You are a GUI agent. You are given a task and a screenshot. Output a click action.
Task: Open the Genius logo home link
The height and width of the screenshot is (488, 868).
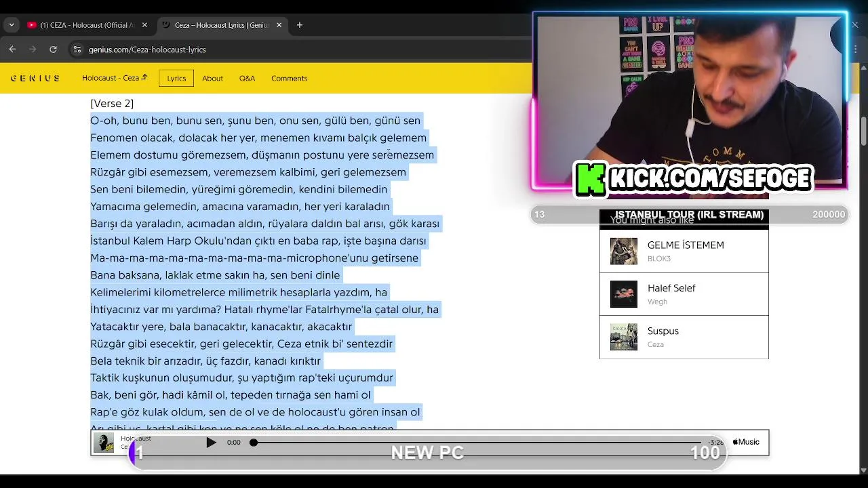point(35,79)
